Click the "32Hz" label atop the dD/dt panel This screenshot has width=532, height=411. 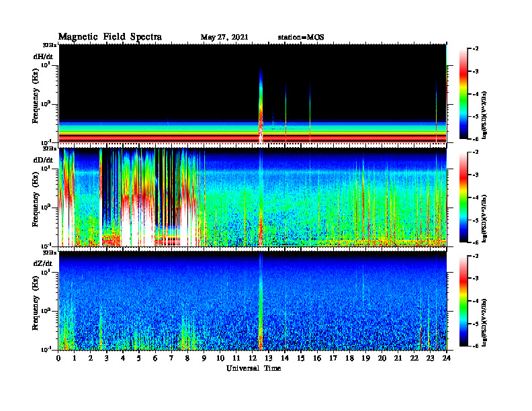pos(50,148)
